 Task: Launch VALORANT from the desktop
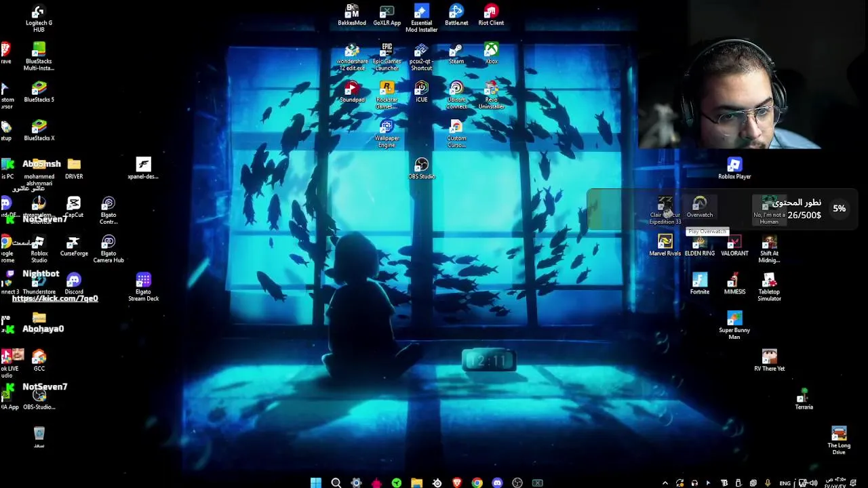tap(734, 246)
